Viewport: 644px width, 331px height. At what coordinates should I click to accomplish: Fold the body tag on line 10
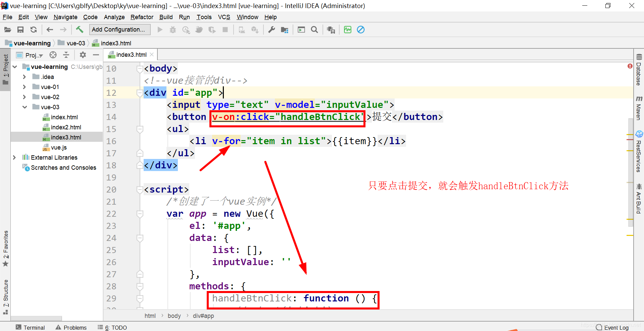[x=140, y=69]
